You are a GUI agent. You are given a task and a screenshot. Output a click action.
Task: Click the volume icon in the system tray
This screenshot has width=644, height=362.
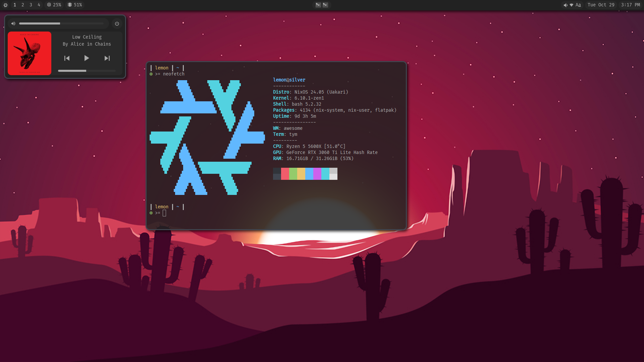pyautogui.click(x=566, y=5)
